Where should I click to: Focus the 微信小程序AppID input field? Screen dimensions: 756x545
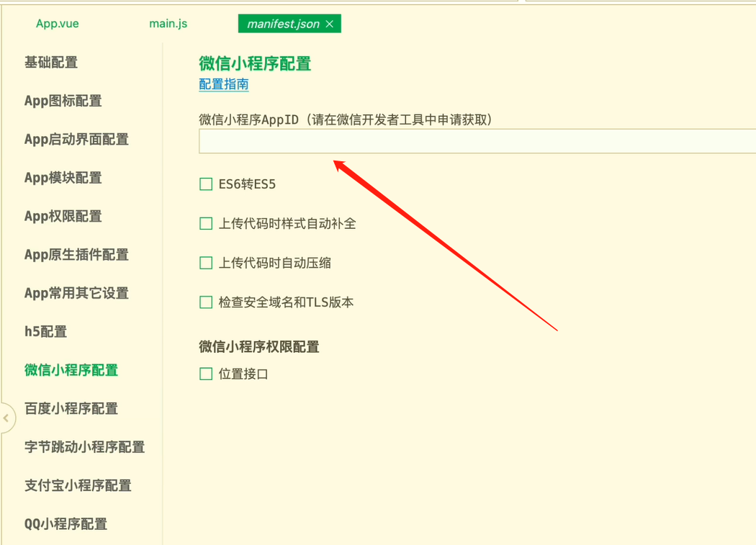pyautogui.click(x=477, y=141)
